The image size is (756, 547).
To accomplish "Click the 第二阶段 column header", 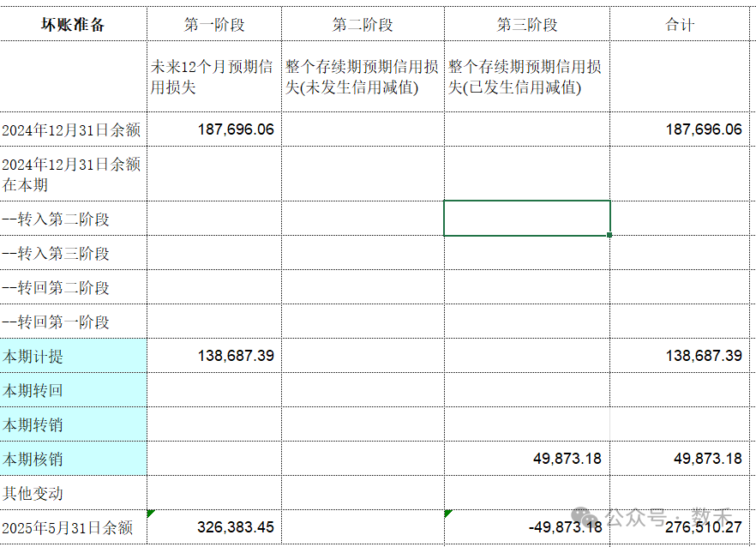I will (363, 24).
